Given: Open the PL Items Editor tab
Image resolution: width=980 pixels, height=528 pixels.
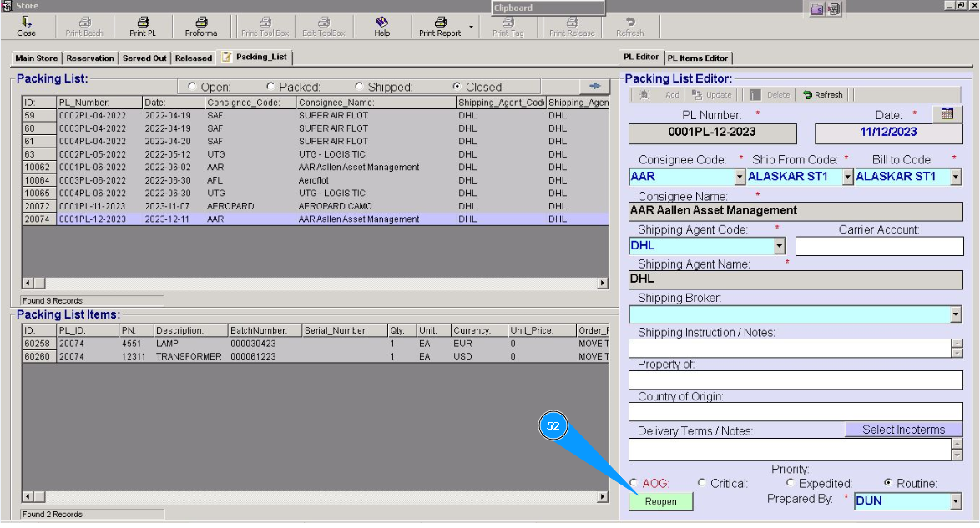Looking at the screenshot, I should click(x=698, y=58).
